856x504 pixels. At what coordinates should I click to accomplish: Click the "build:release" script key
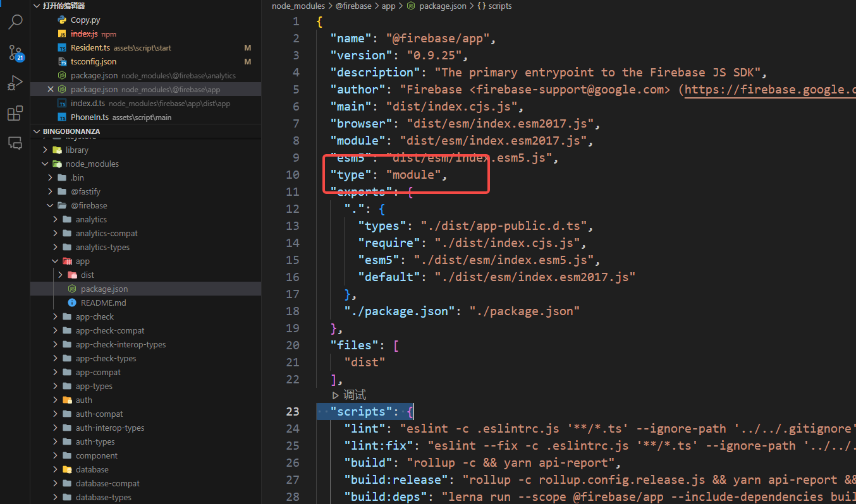pos(396,480)
